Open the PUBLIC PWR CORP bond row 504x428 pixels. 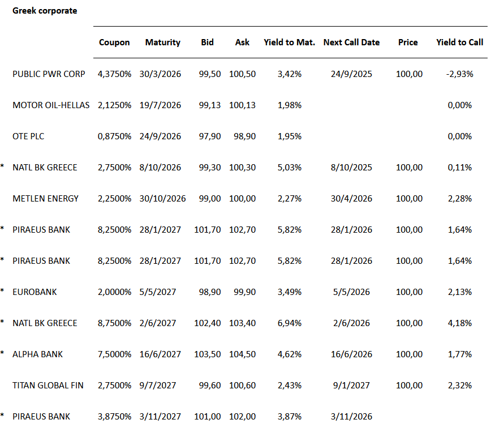point(46,74)
